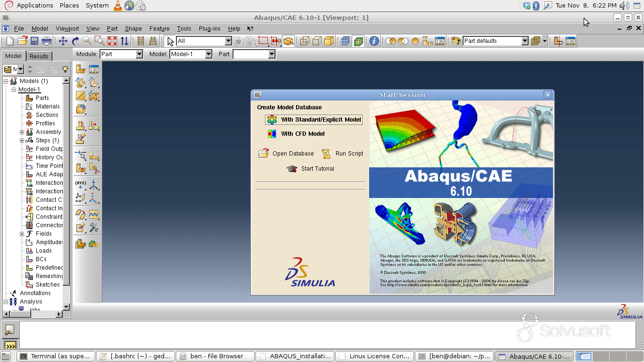Toggle the lightbulb icon in model tree
The height and width of the screenshot is (362, 644).
(65, 69)
